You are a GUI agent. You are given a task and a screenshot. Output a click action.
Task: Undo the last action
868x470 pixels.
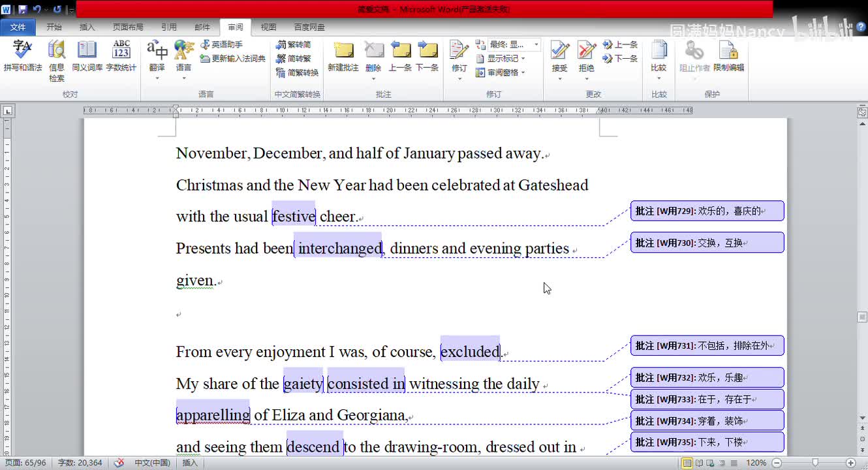point(37,9)
